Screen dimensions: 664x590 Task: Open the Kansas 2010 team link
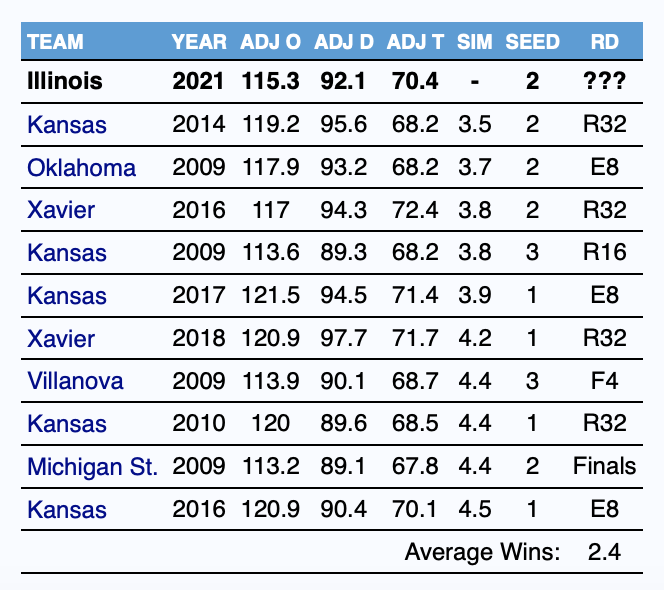(x=67, y=424)
